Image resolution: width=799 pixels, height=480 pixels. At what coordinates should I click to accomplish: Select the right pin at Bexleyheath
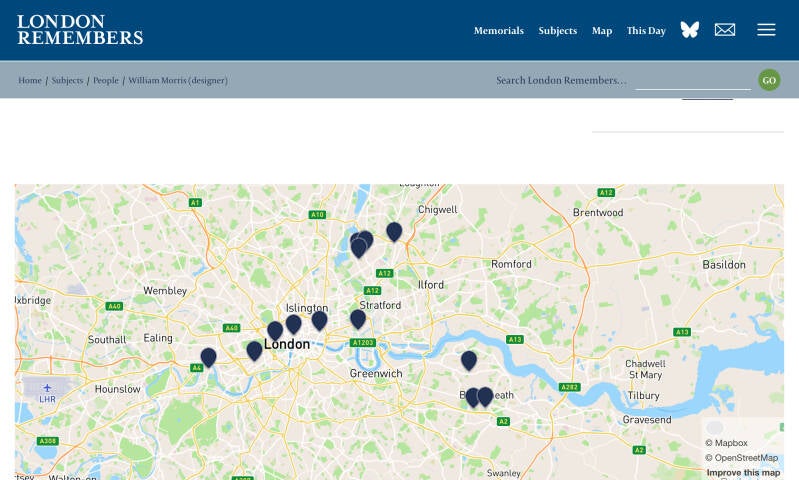tap(485, 396)
